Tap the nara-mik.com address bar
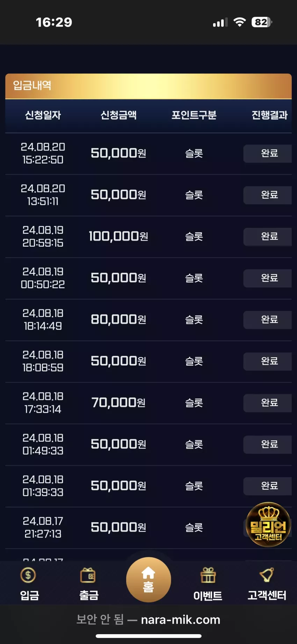This screenshot has width=297, height=644. (148, 620)
